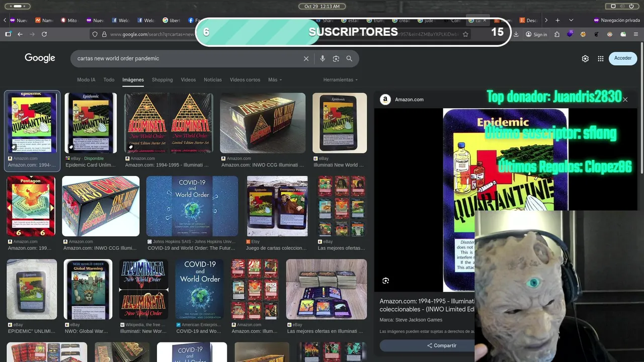Reload the current Google page
Viewport: 644px width, 362px height.
(44, 34)
